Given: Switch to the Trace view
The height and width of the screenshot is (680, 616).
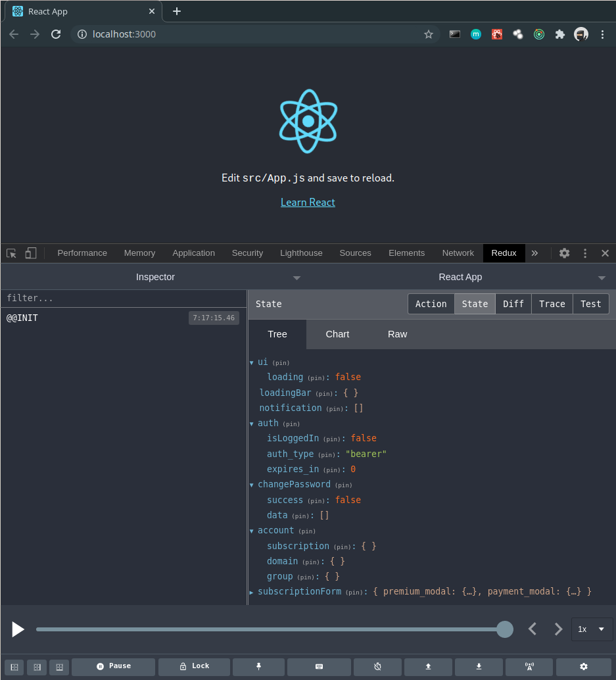Looking at the screenshot, I should [x=552, y=304].
